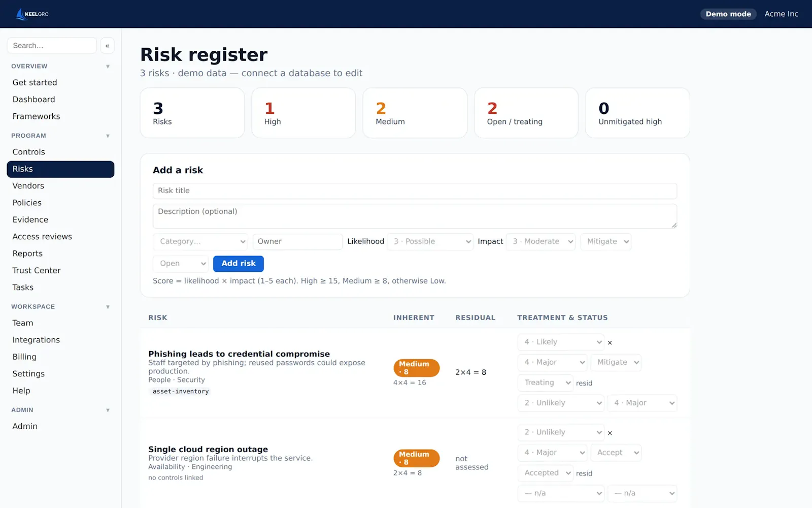Open Vendors page
Viewport: 812px width, 508px height.
click(x=60, y=186)
